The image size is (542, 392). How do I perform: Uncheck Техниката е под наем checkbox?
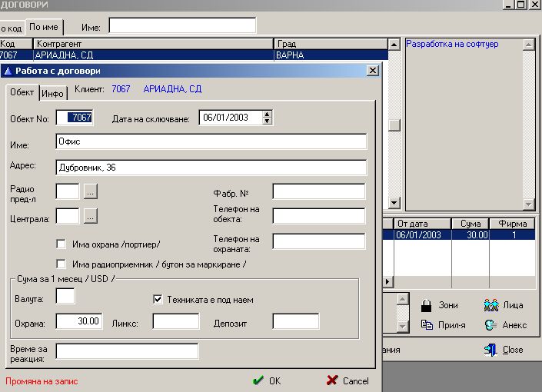(x=158, y=299)
